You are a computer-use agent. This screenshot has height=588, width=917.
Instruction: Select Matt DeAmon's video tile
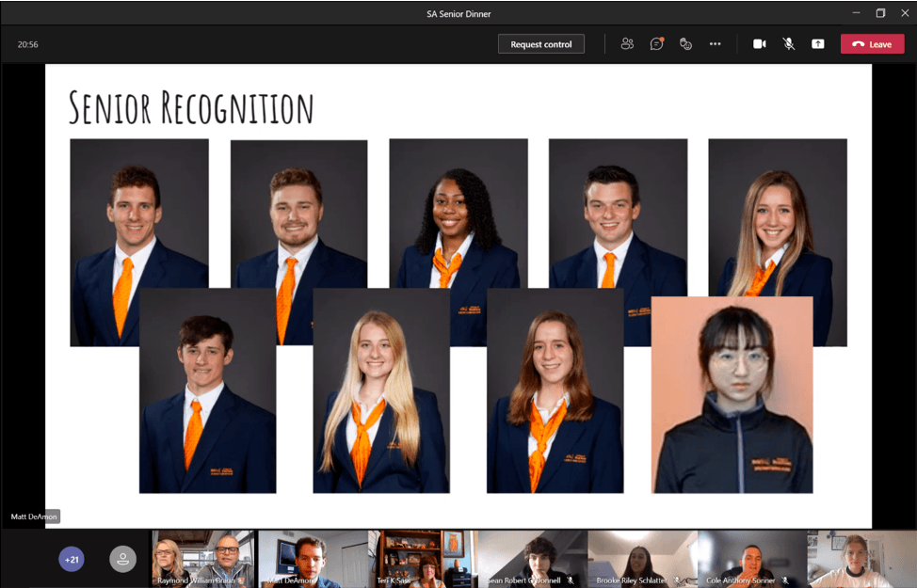click(313, 559)
